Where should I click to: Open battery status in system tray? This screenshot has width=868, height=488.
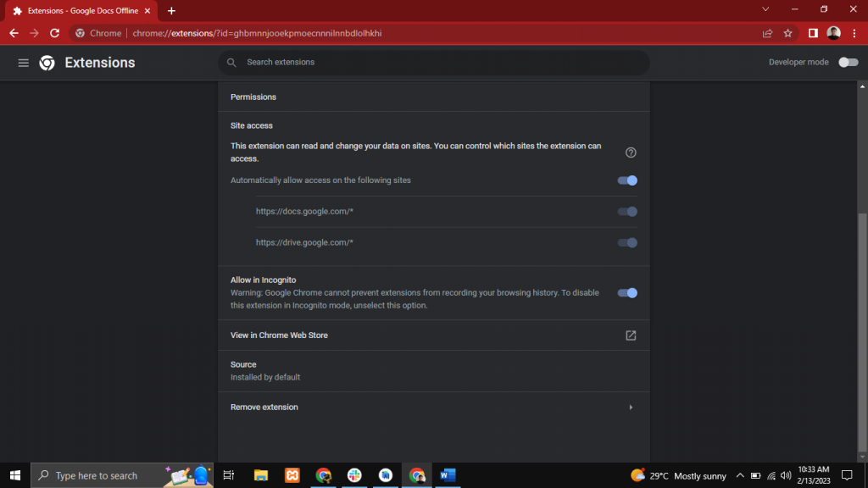coord(755,475)
